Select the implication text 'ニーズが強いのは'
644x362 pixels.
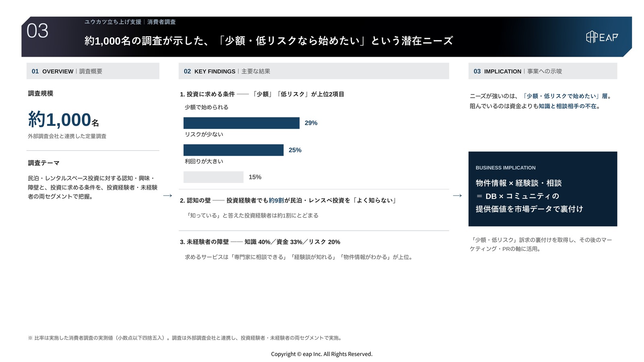click(x=541, y=96)
